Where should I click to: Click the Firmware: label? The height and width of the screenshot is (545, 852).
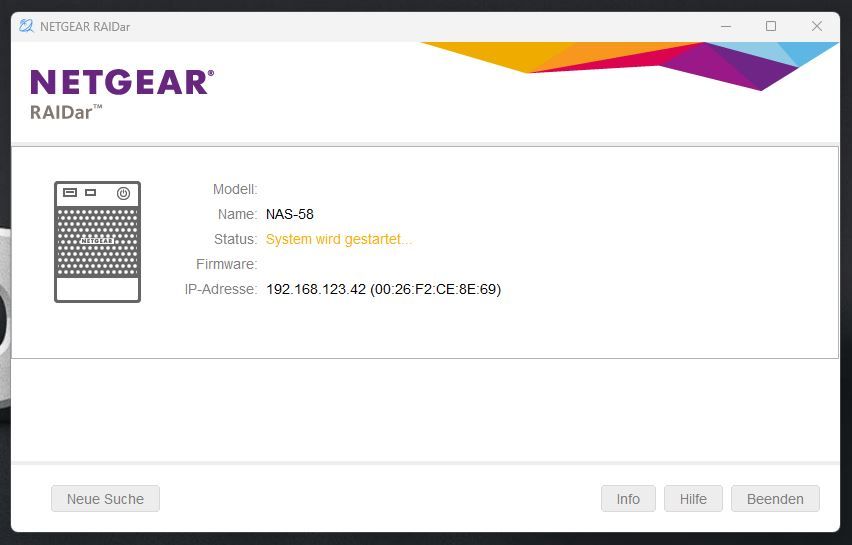click(x=227, y=264)
